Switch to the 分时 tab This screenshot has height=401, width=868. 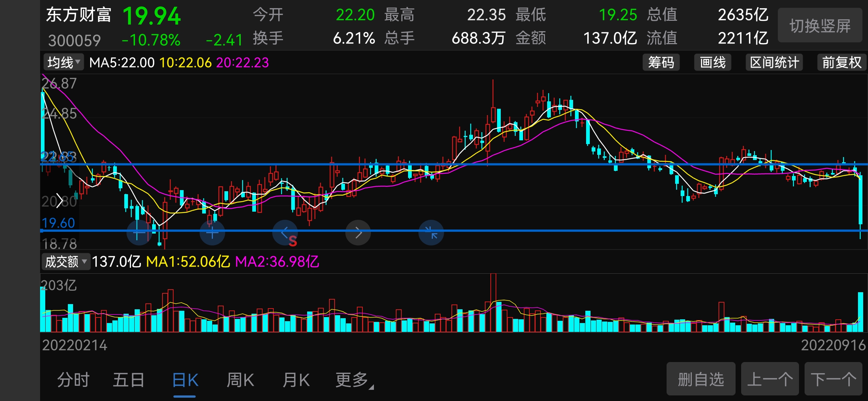click(73, 380)
